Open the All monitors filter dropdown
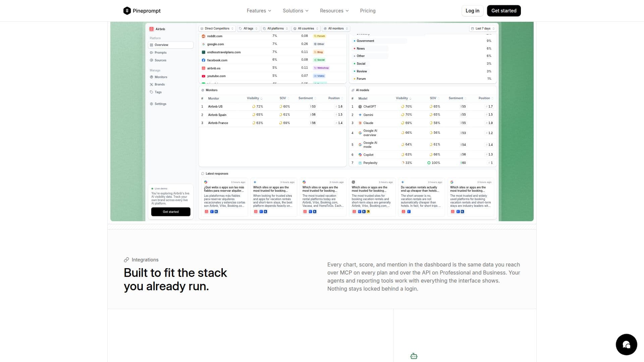Viewport: 644px width, 362px height. pos(336,28)
